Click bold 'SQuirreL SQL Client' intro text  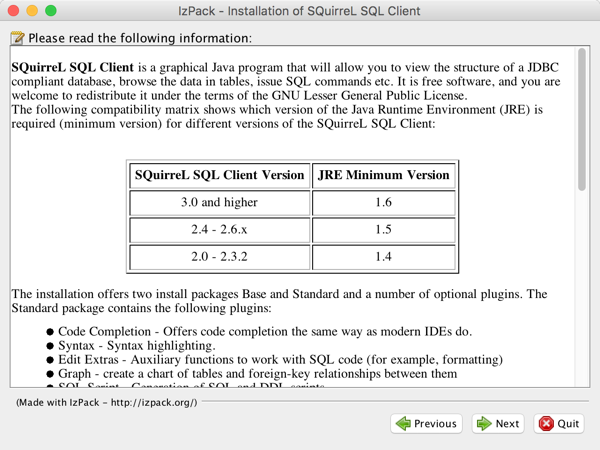coord(72,67)
